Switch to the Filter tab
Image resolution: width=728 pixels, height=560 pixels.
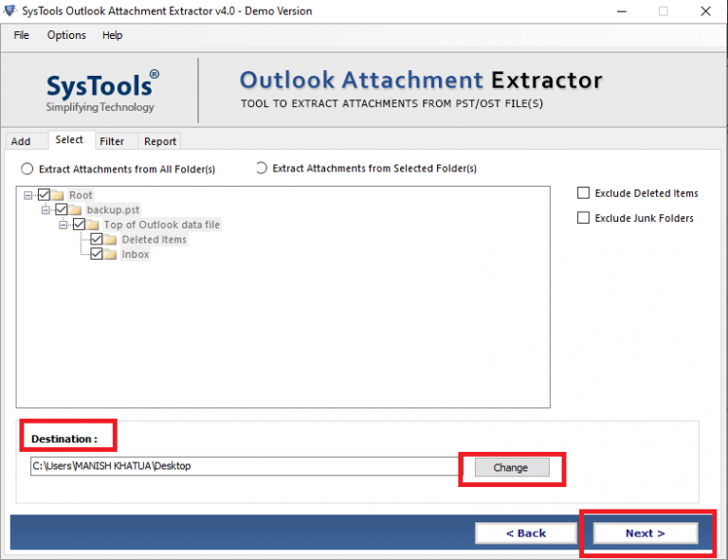click(x=112, y=141)
